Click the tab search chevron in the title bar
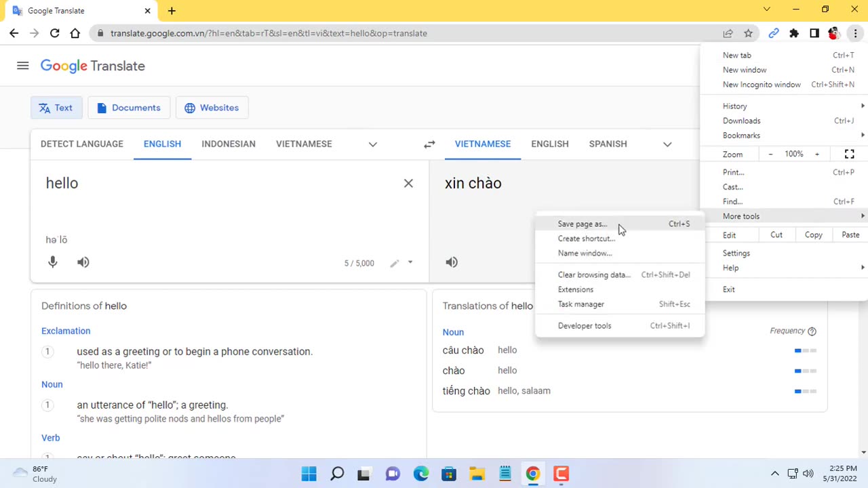The image size is (868, 488). point(767,9)
